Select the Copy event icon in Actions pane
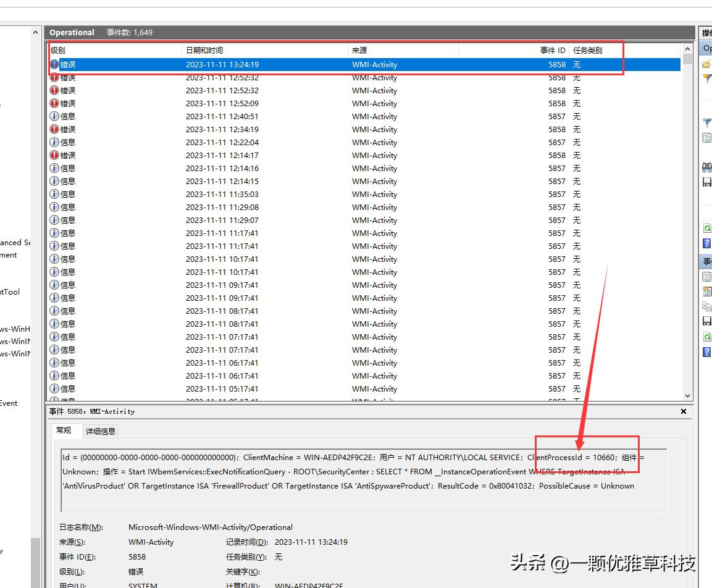The image size is (712, 588). point(706,306)
